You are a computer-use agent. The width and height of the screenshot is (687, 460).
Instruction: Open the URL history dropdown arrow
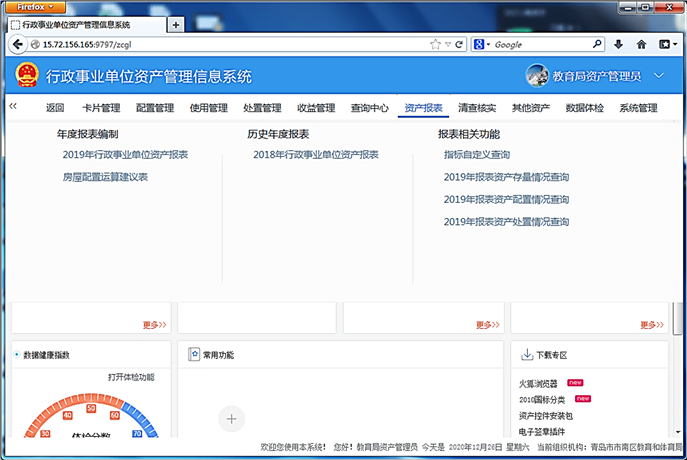448,44
